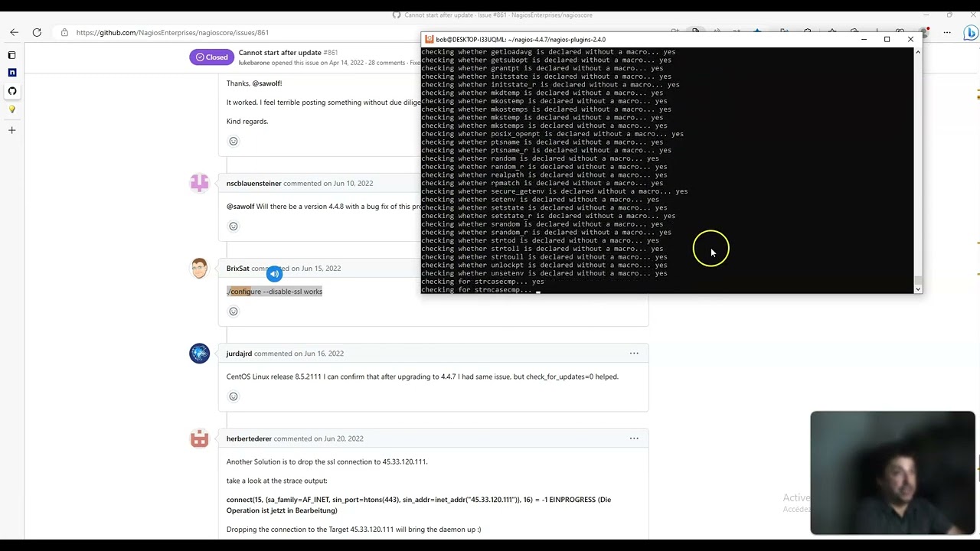
Task: Click the Edge profile avatar
Action: [926, 33]
